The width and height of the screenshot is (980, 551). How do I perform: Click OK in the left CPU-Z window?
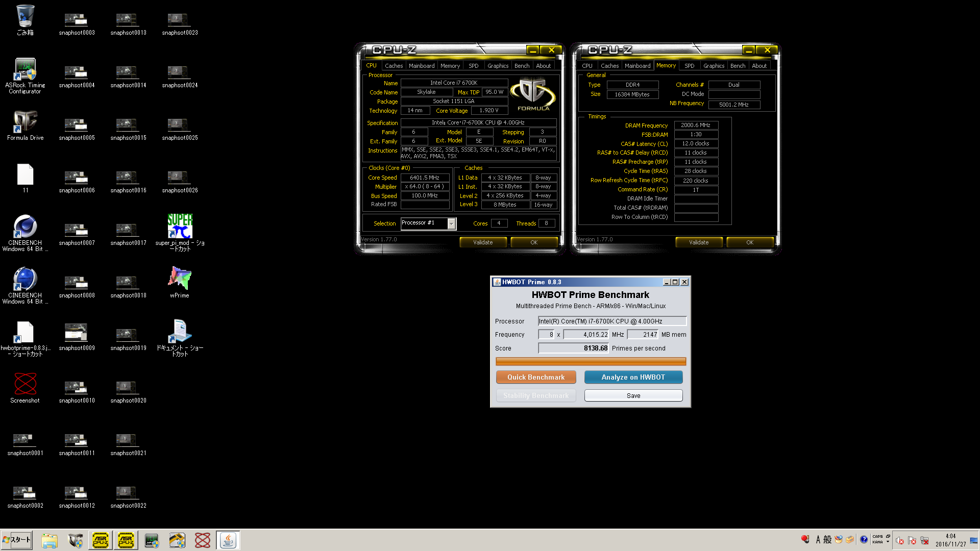pos(534,242)
